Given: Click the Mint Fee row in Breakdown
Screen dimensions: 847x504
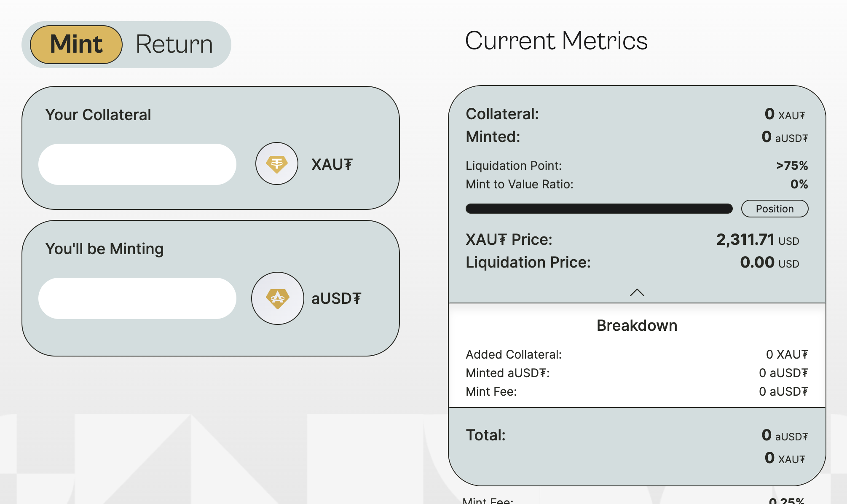Looking at the screenshot, I should pos(637,391).
